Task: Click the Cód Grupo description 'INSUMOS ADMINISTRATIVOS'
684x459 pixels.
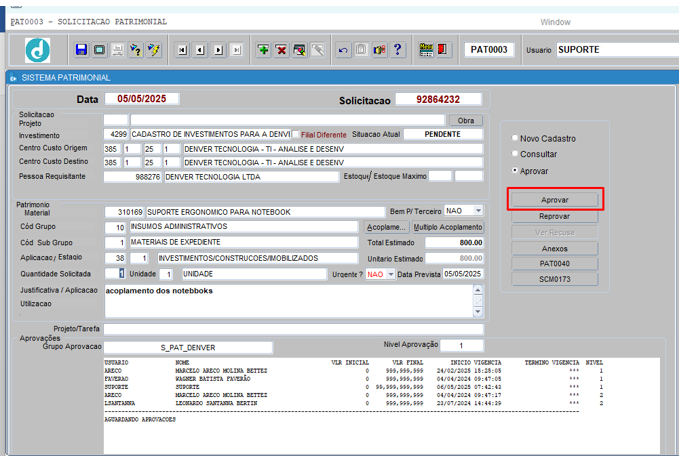Action: point(243,227)
